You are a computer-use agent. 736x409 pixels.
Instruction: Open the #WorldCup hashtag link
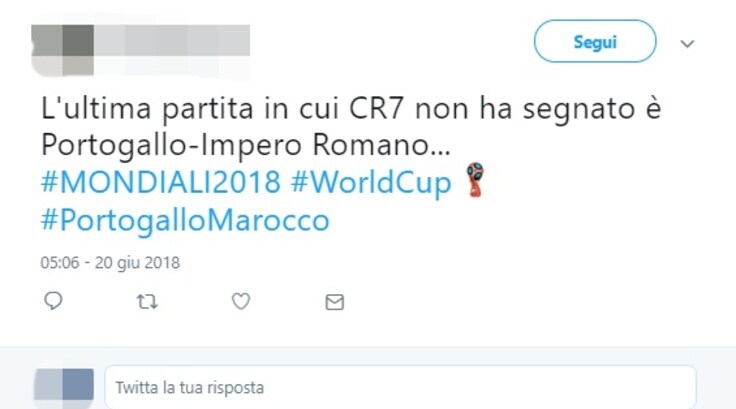pyautogui.click(x=371, y=183)
